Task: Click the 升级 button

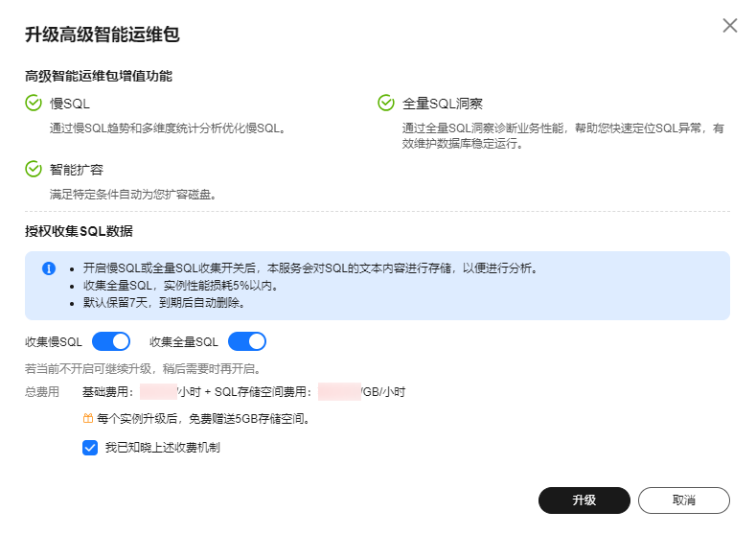Action: pos(584,500)
